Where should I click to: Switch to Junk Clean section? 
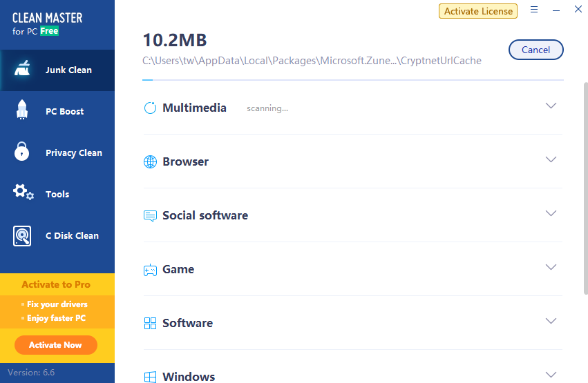pos(57,70)
